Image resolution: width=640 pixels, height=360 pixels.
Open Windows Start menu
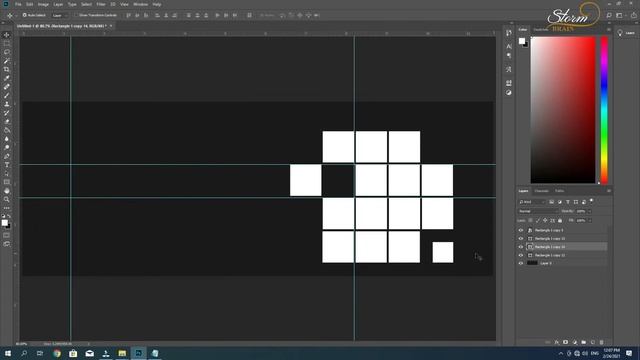8,353
